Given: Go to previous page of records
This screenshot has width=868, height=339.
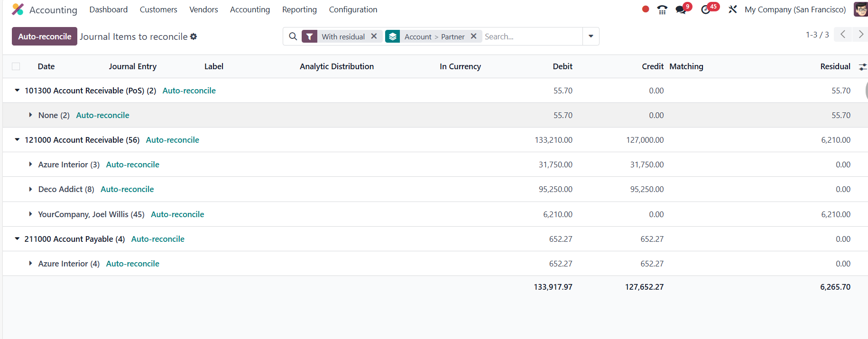Looking at the screenshot, I should click(843, 34).
